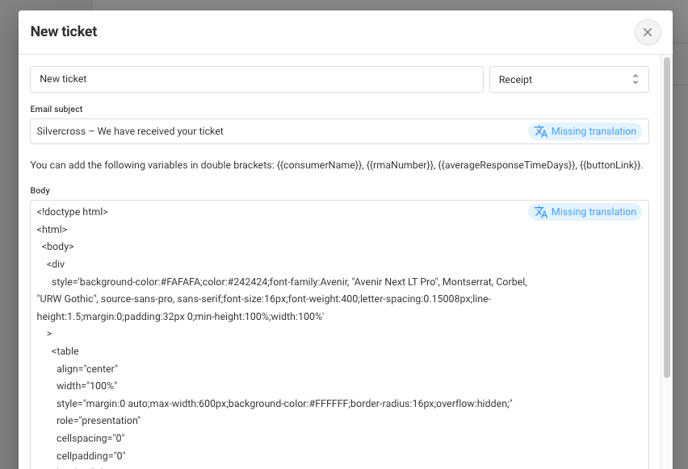Click the '{{buttonLink}}' variable text
The width and height of the screenshot is (688, 469).
(610, 165)
